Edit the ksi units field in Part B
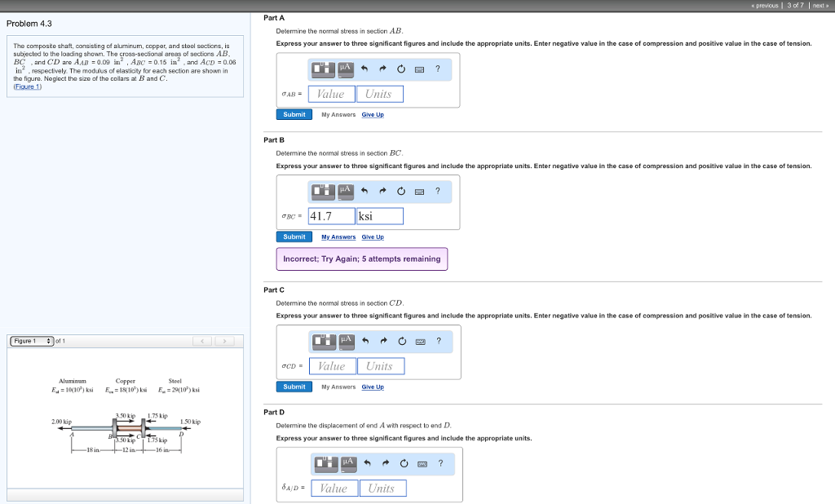This screenshot has width=835, height=504. click(380, 215)
